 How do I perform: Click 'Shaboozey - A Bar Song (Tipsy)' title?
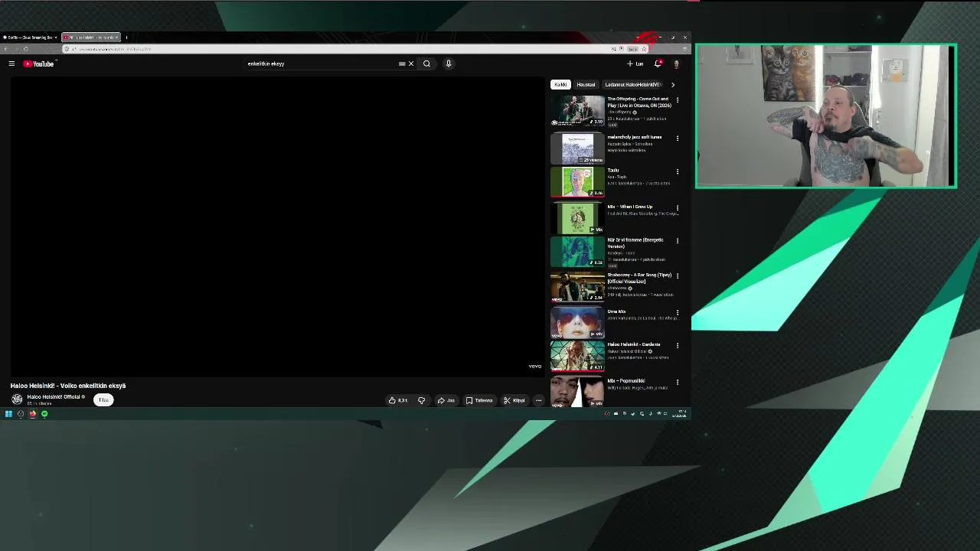639,278
